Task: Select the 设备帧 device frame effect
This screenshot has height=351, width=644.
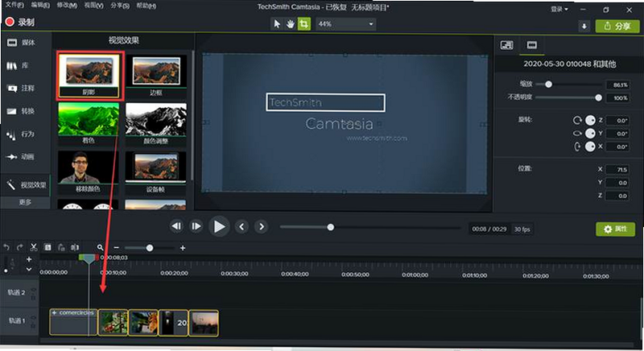Action: [x=156, y=172]
